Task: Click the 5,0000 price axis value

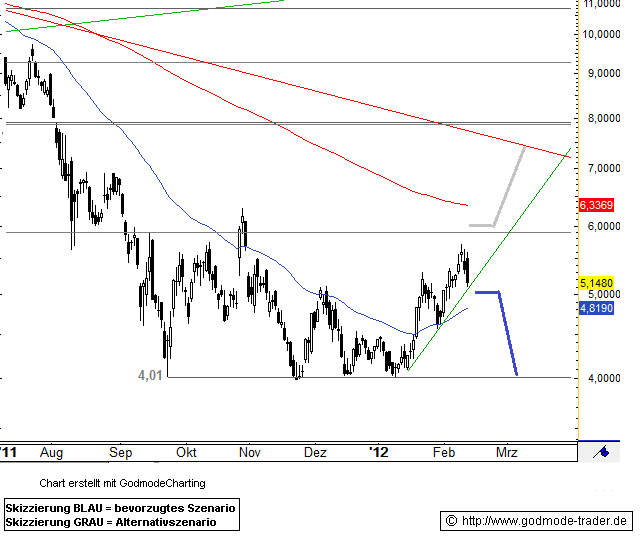Action: tap(604, 294)
